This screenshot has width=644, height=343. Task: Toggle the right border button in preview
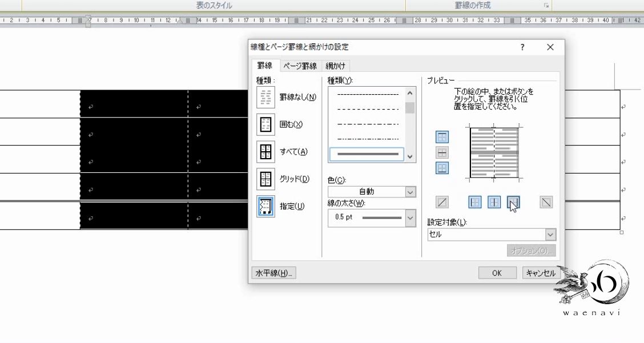(x=513, y=202)
